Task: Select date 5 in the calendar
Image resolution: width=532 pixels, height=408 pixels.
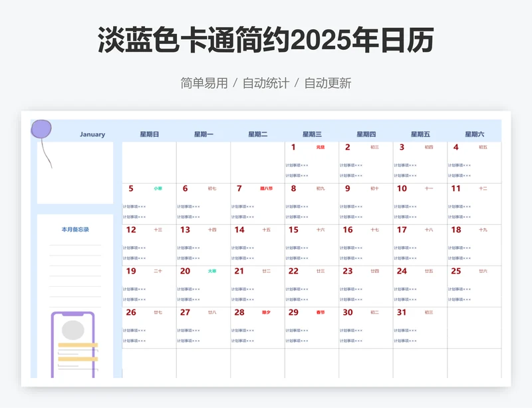Action: [131, 188]
